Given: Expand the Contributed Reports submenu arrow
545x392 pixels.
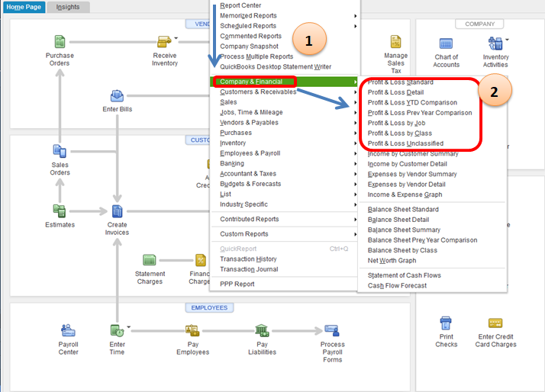Looking at the screenshot, I should [x=355, y=220].
